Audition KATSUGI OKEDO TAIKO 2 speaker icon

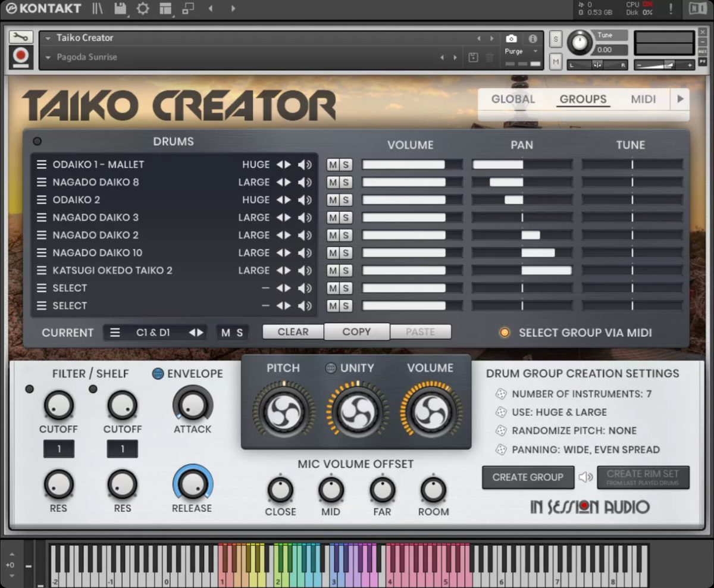305,271
